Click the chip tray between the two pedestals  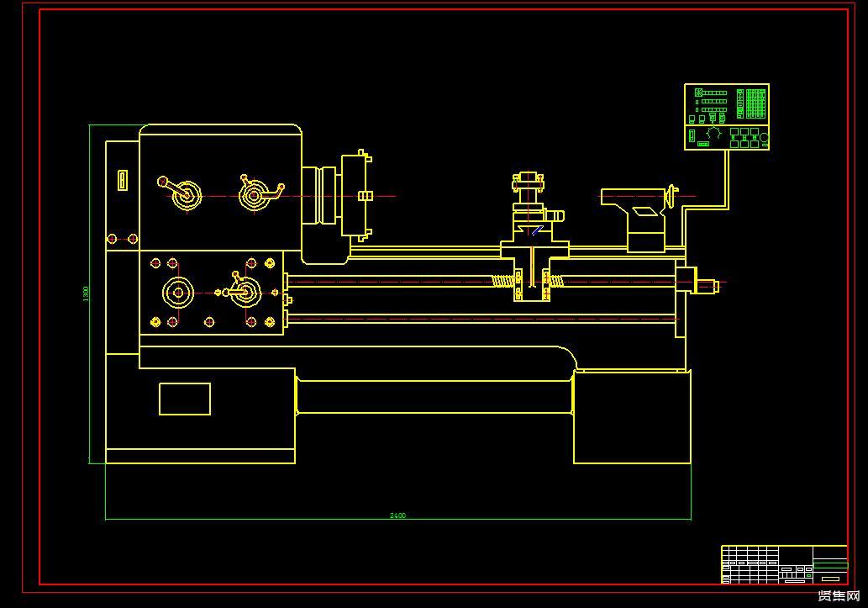coord(434,396)
